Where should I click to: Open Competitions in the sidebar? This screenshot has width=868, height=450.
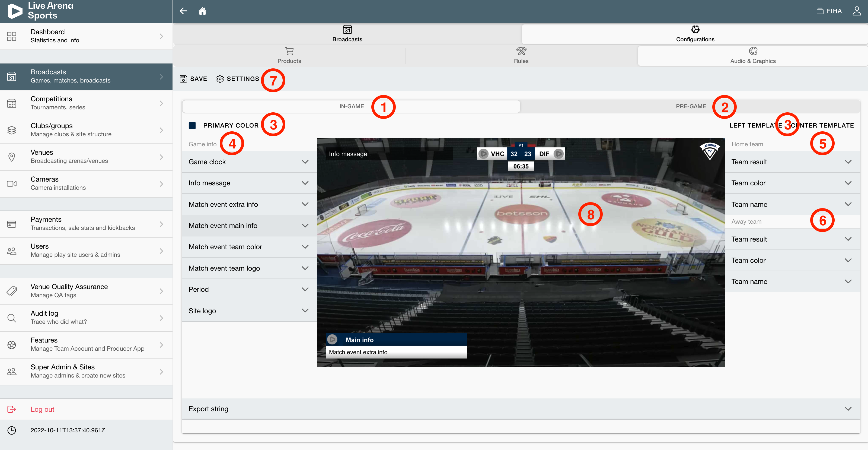(x=86, y=103)
